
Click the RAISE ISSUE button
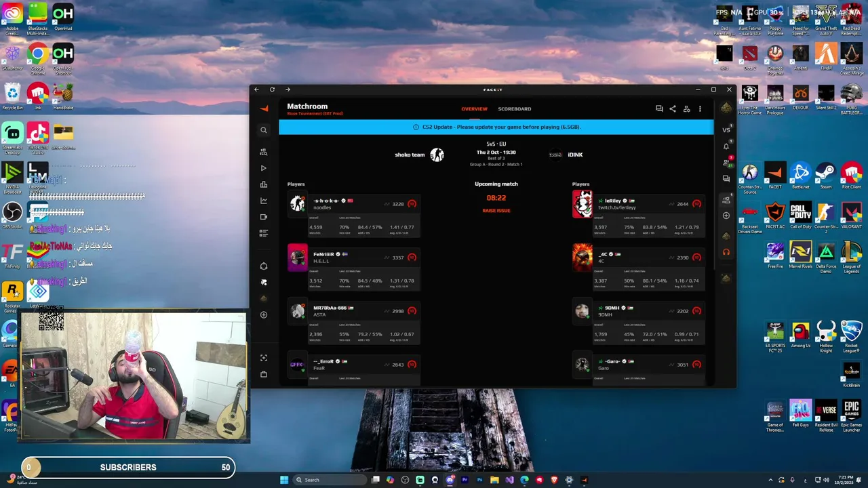pyautogui.click(x=496, y=211)
